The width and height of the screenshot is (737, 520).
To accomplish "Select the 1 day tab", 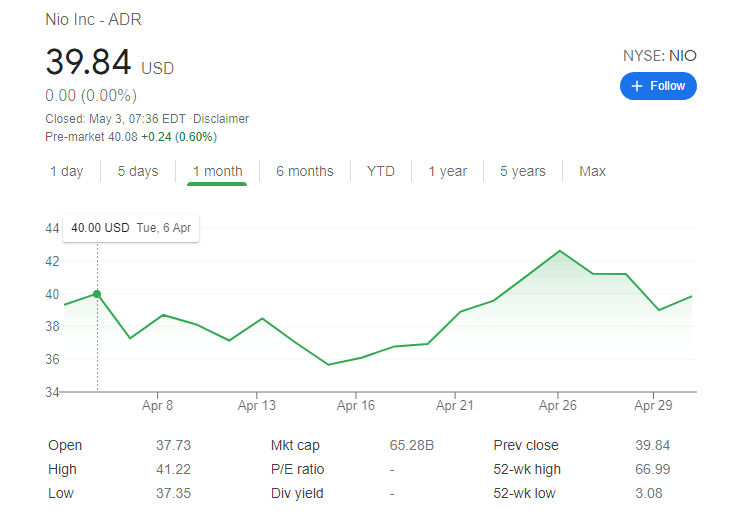I will click(x=67, y=171).
